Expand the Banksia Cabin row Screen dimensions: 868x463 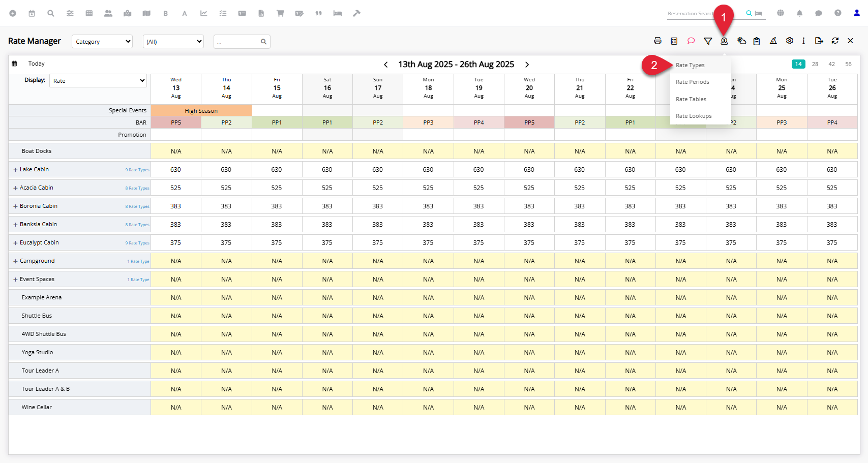(x=15, y=225)
